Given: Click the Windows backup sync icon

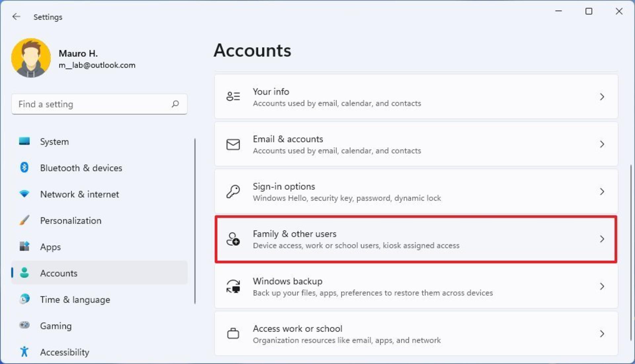Looking at the screenshot, I should [x=233, y=286].
